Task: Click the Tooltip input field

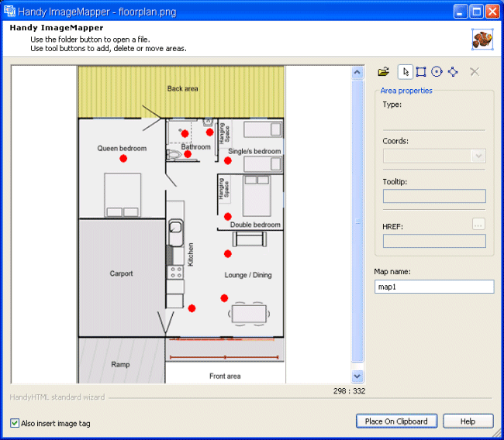Action: (434, 196)
